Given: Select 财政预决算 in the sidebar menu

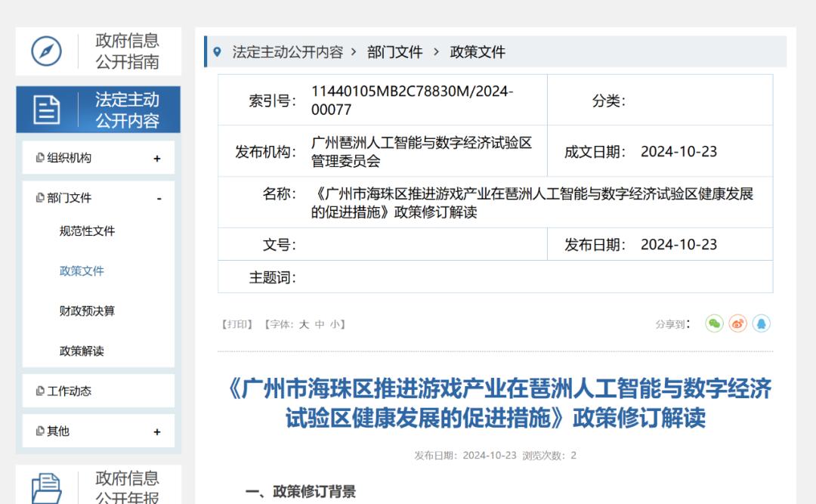Looking at the screenshot, I should (87, 311).
